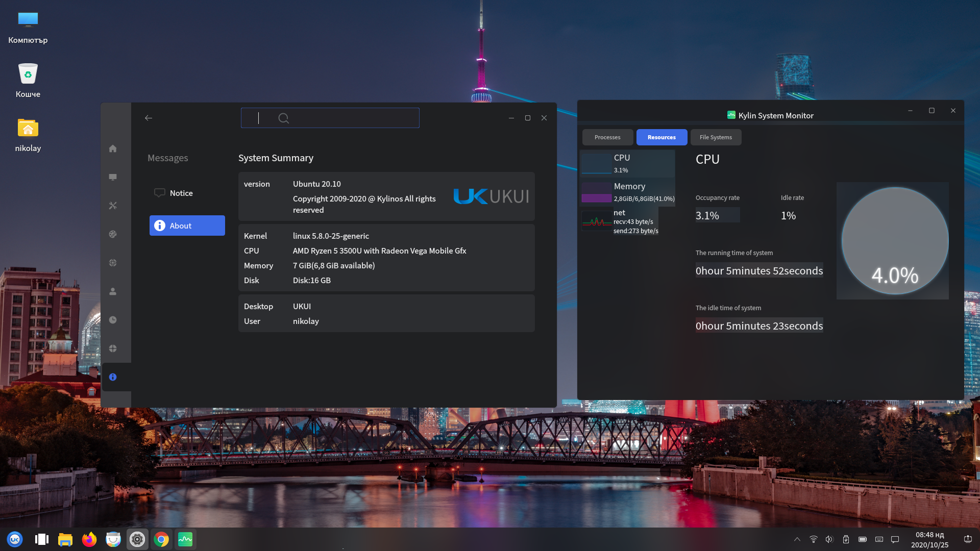Open the notification center tray icon

895,539
